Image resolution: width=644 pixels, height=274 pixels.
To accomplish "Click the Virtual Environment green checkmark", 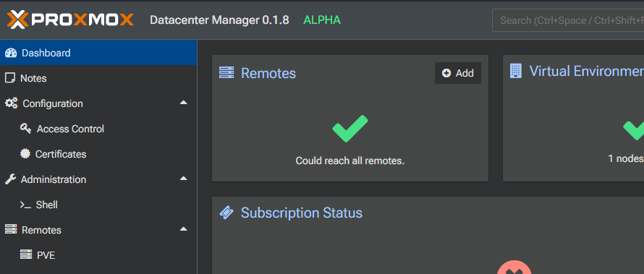I will coord(633,129).
